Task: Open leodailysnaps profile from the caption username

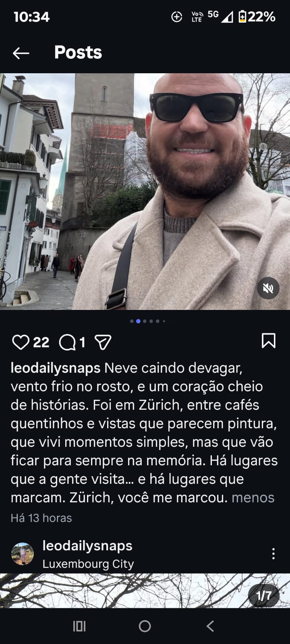Action: (x=56, y=368)
